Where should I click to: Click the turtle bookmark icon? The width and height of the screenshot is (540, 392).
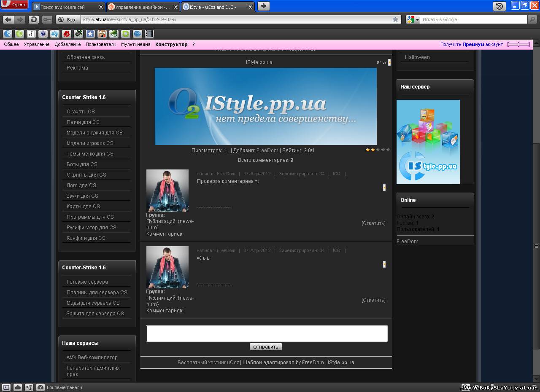[x=78, y=34]
